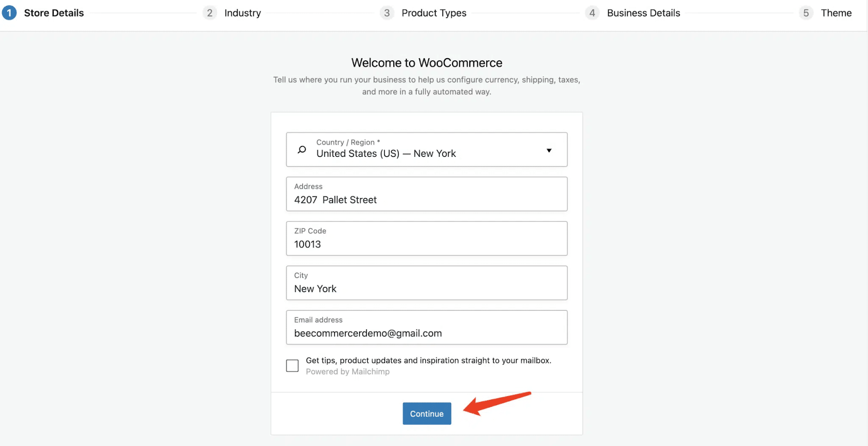Go to the Industry step
The width and height of the screenshot is (868, 446).
[242, 12]
